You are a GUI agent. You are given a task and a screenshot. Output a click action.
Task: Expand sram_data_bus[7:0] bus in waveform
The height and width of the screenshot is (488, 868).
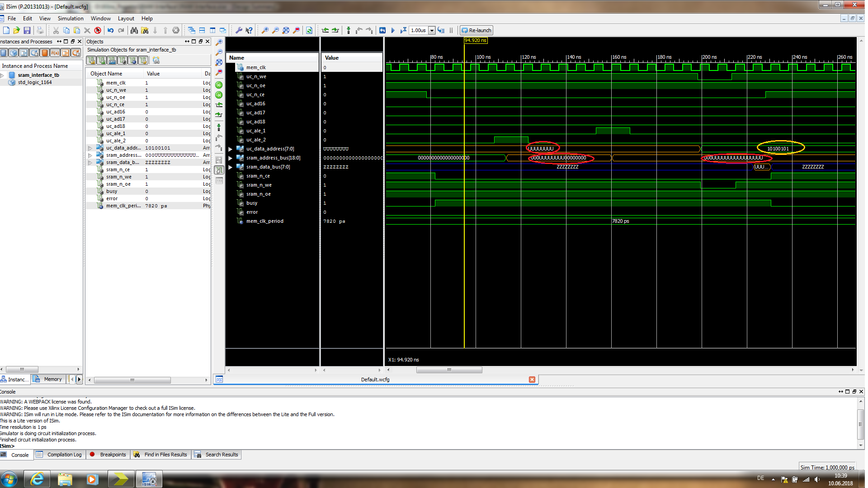(x=231, y=167)
